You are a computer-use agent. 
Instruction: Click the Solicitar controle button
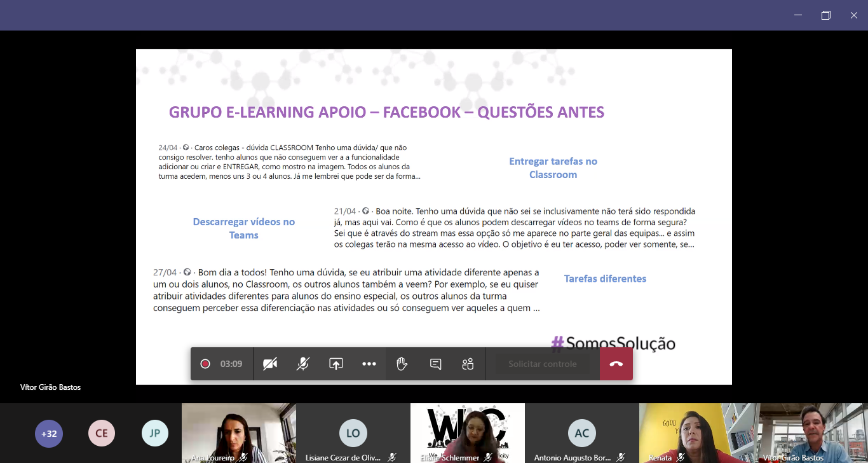click(x=543, y=364)
